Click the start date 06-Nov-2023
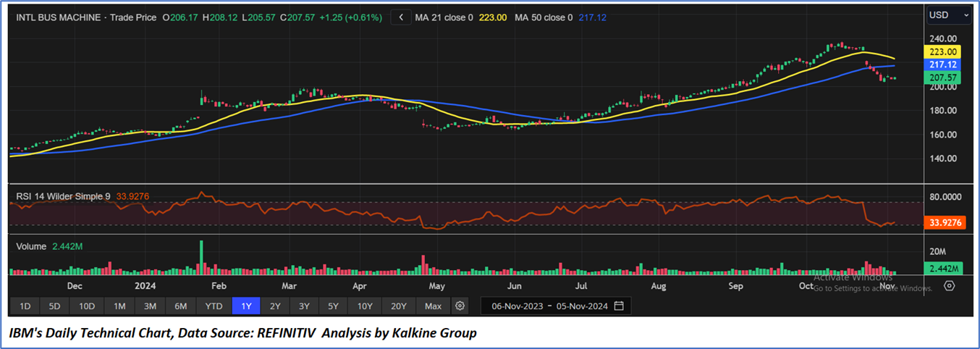980x349 pixels. coord(518,306)
